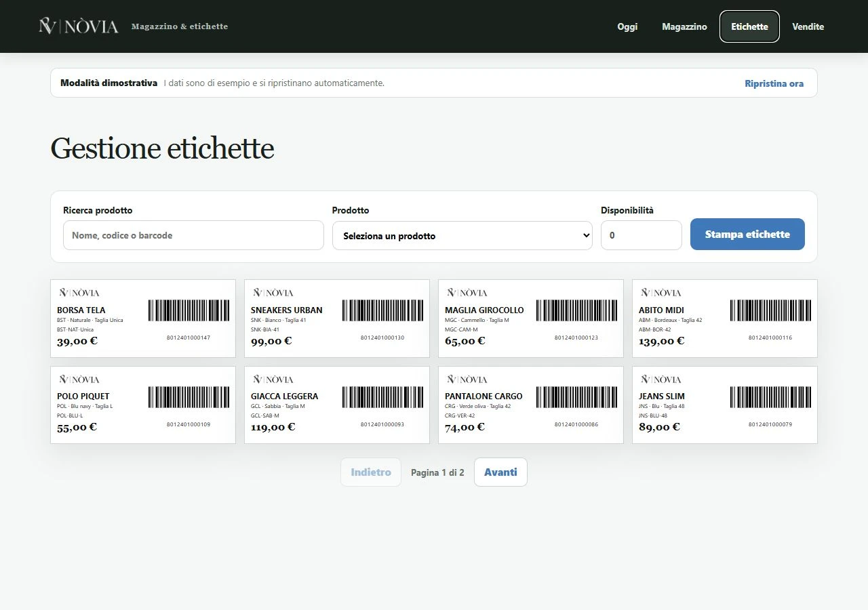Screen dimensions: 868x610
Task: Select the POLO PIQUET label barcode
Action: (x=189, y=397)
